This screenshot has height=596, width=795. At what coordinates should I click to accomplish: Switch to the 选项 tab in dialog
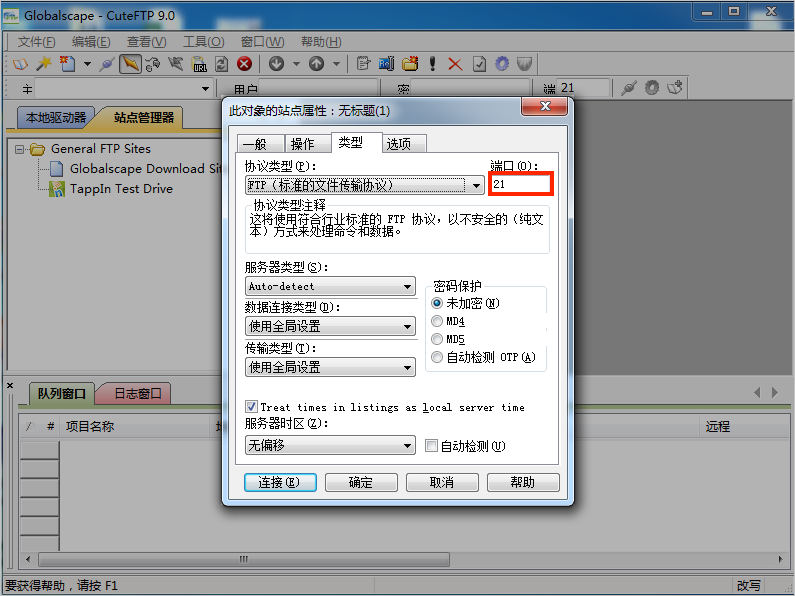(x=404, y=144)
